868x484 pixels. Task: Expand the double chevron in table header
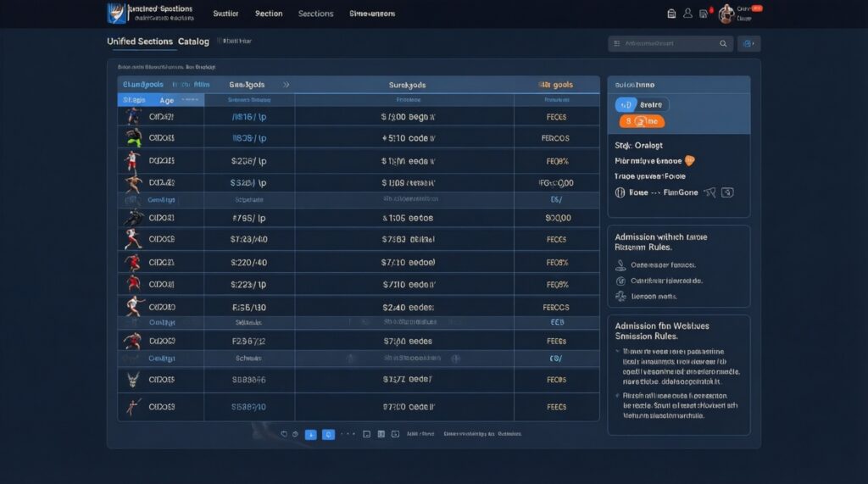click(286, 85)
